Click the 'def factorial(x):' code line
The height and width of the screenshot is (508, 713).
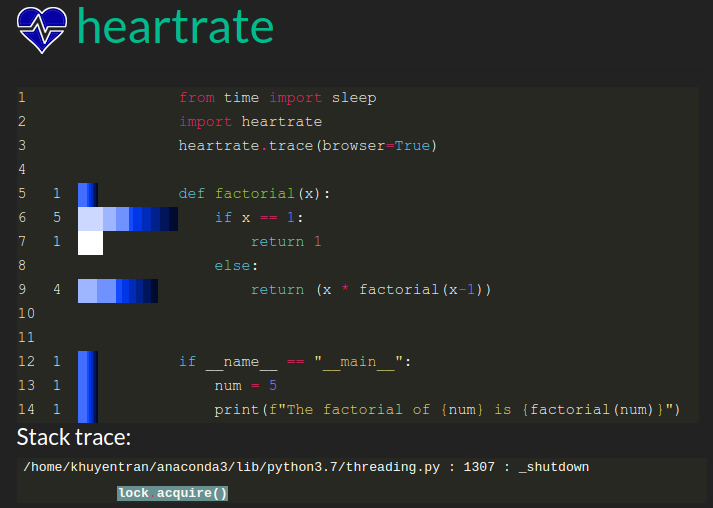click(254, 194)
